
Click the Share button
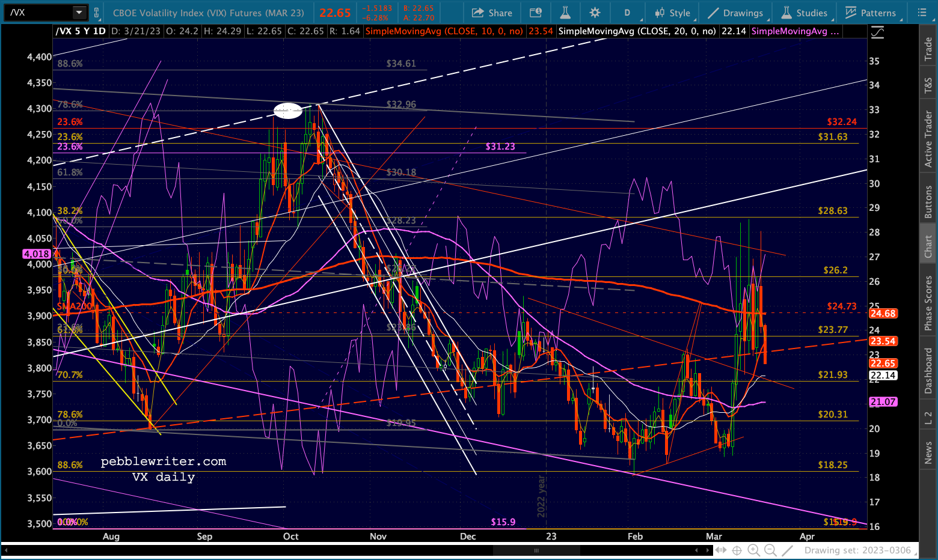492,13
